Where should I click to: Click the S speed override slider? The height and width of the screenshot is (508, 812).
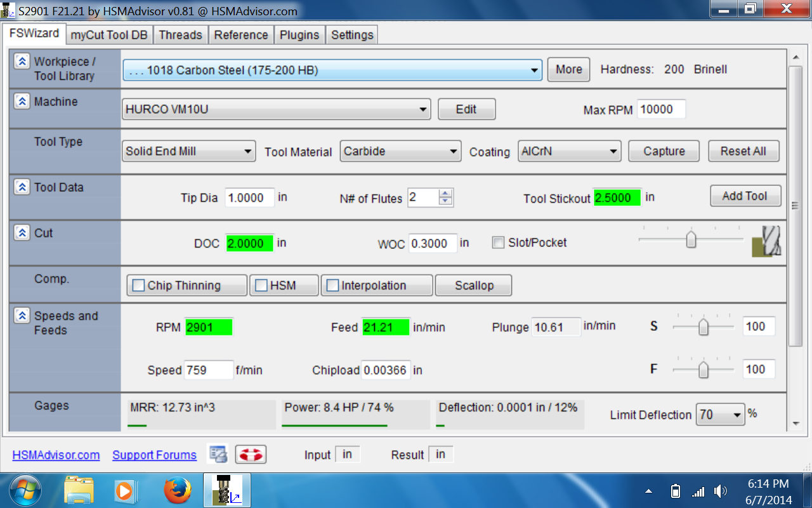(x=703, y=326)
